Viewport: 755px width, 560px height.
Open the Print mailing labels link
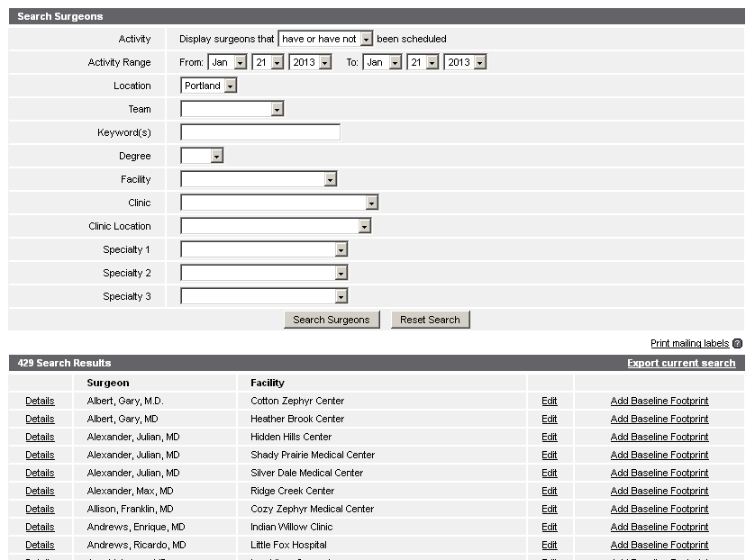click(689, 344)
